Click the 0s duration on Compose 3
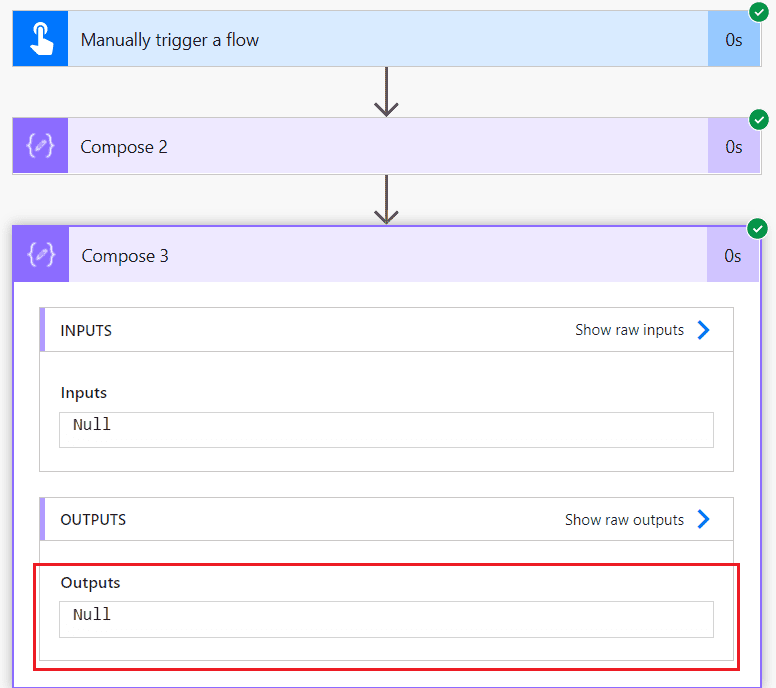 click(732, 256)
